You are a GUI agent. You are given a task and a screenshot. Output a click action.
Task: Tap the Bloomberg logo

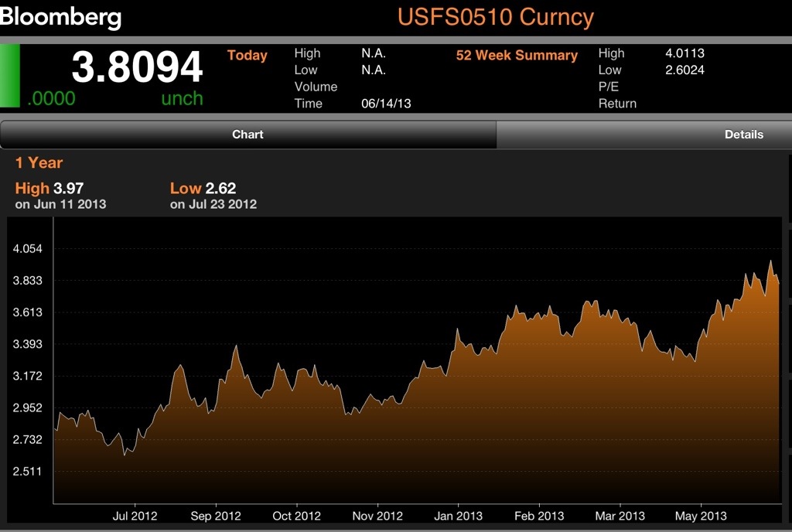pyautogui.click(x=61, y=17)
